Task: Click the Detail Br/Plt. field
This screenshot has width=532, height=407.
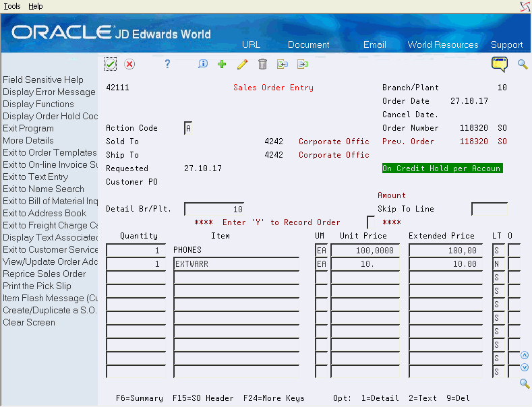Action: click(x=214, y=209)
